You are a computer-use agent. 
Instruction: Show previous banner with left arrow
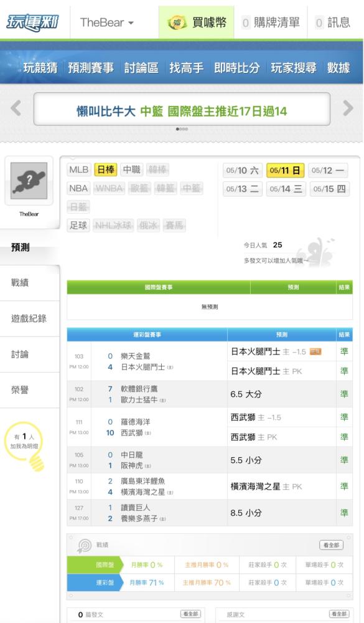click(16, 108)
